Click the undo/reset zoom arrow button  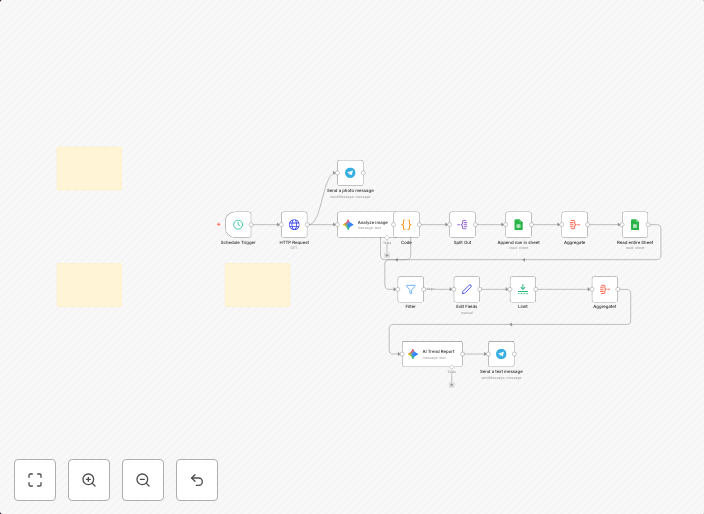197,480
